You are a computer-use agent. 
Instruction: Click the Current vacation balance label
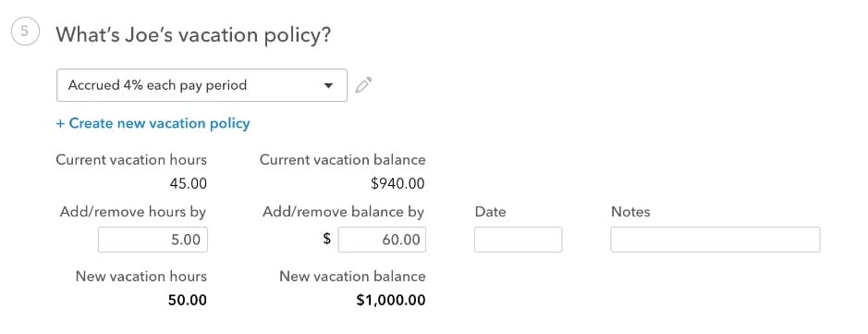pos(343,160)
